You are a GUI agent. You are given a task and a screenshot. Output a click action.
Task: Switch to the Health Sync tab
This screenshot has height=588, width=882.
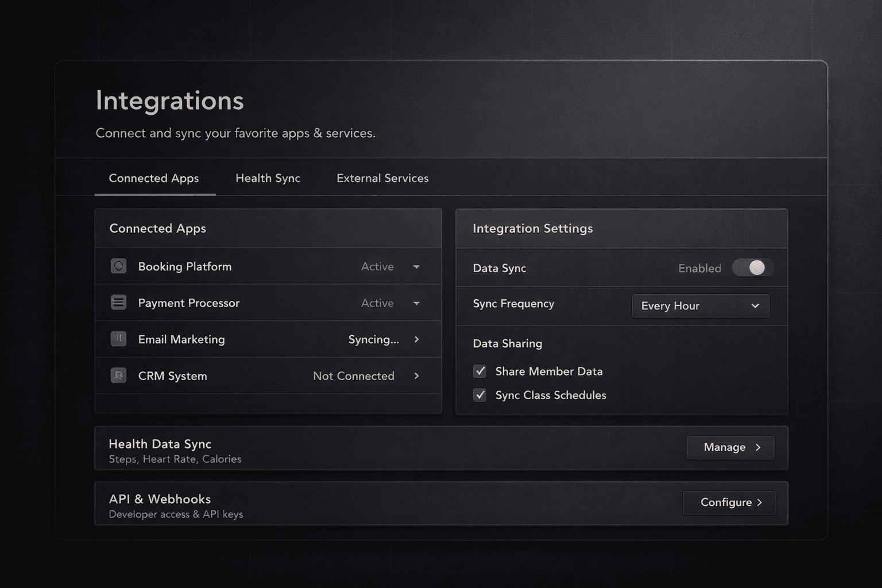[268, 178]
